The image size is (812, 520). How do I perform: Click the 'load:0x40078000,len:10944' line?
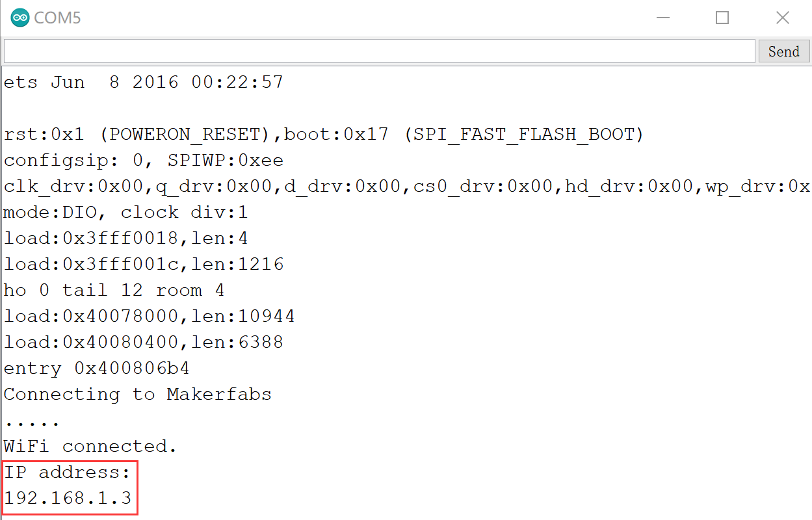pos(148,316)
